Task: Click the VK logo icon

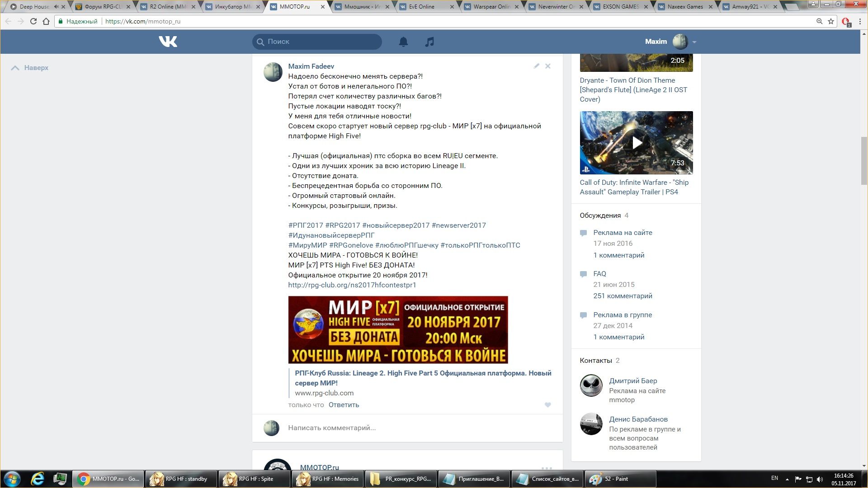Action: (168, 42)
